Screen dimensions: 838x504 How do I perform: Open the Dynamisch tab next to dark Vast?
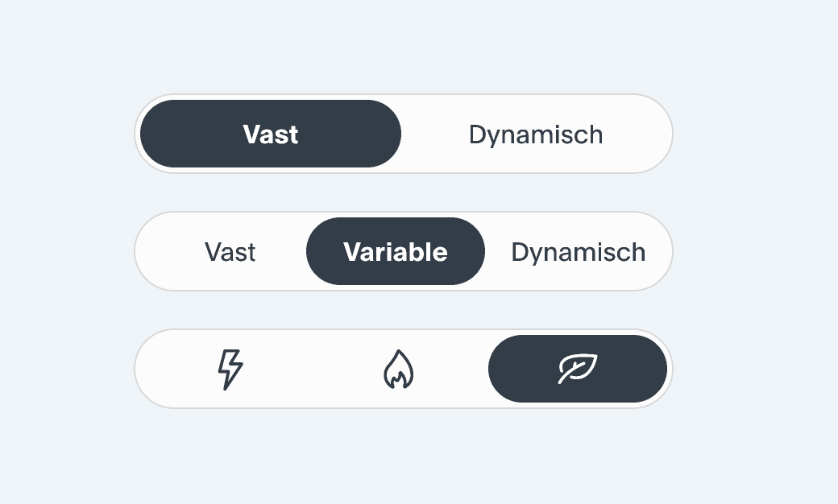pos(536,134)
